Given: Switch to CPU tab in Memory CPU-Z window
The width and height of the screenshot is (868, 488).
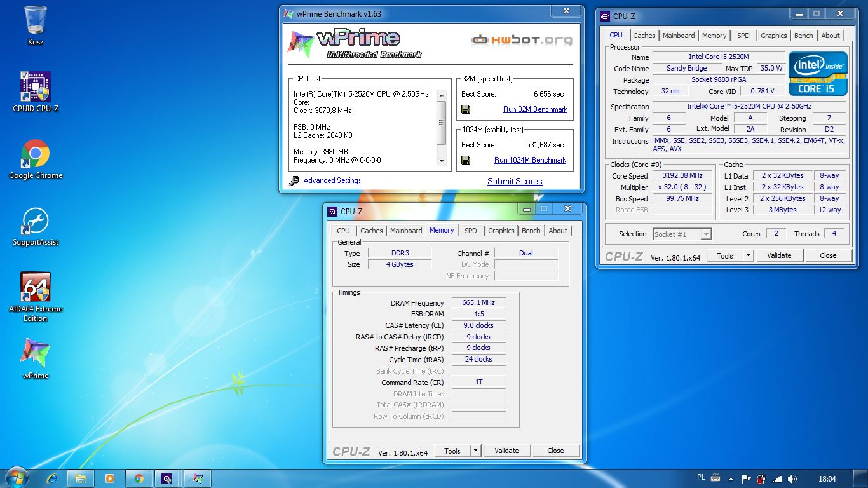Looking at the screenshot, I should 343,231.
